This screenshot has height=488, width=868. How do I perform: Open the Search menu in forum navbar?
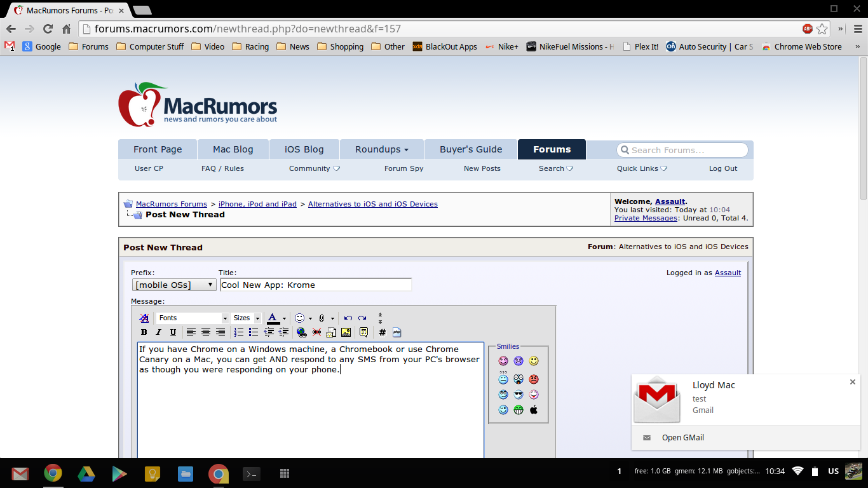click(556, 168)
